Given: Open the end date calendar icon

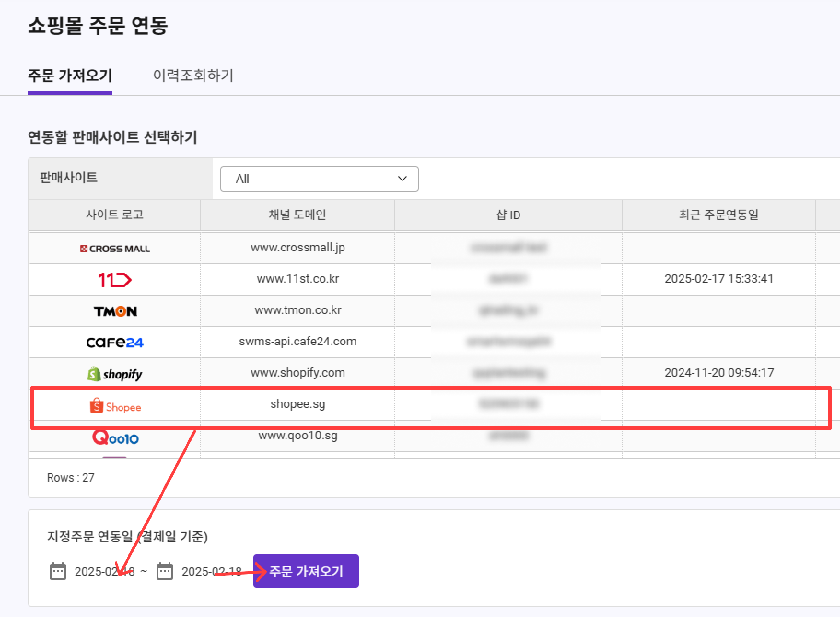Looking at the screenshot, I should click(165, 571).
